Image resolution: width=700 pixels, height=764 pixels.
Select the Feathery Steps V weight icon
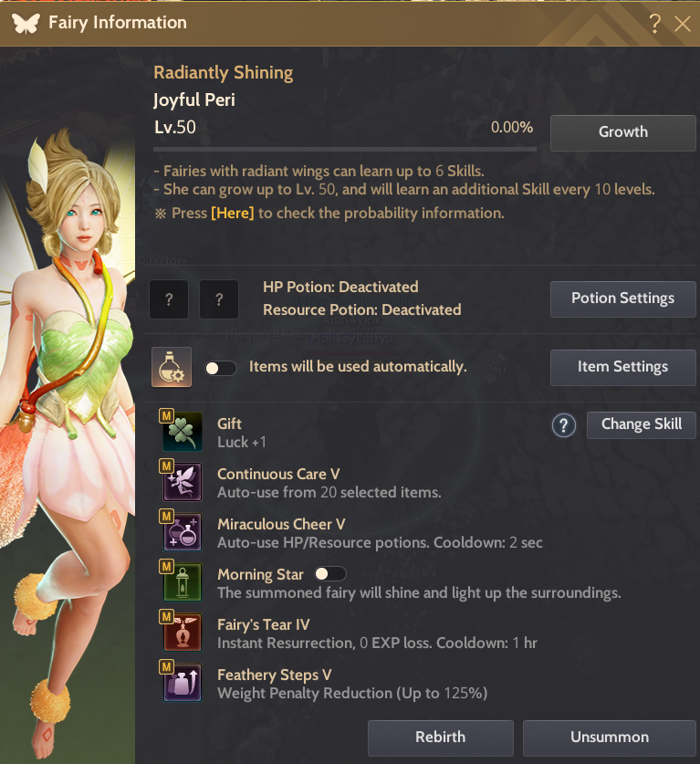[183, 683]
